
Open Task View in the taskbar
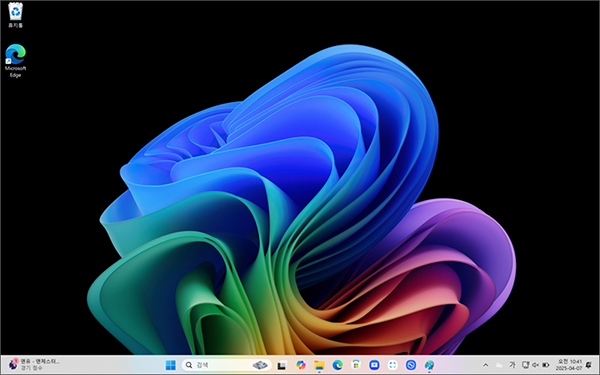282,365
